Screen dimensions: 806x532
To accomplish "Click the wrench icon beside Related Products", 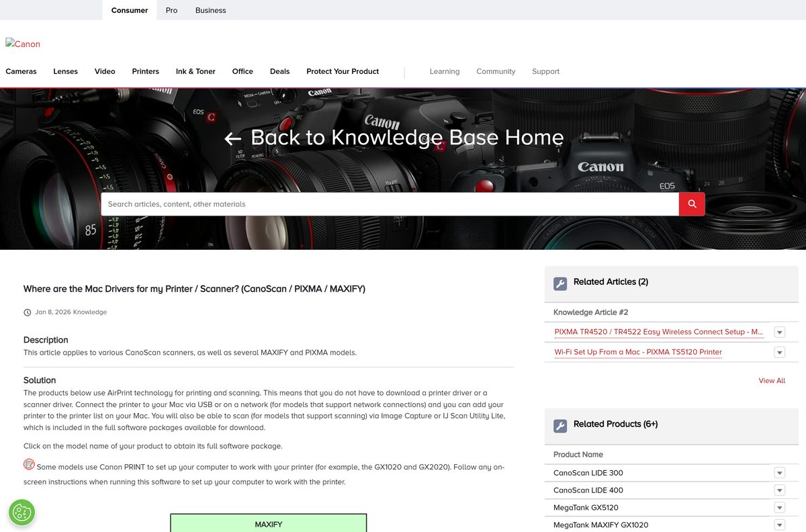I will pos(560,426).
